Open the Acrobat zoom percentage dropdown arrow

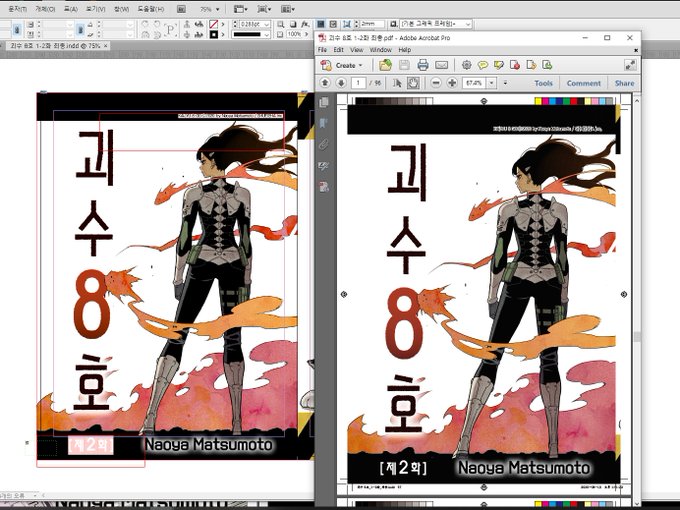click(x=492, y=83)
